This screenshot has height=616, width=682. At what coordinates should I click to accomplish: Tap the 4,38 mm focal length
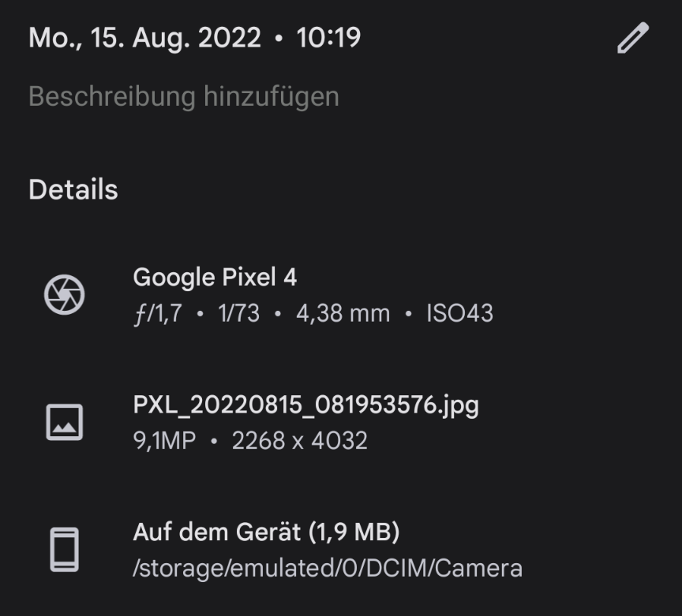tap(343, 314)
